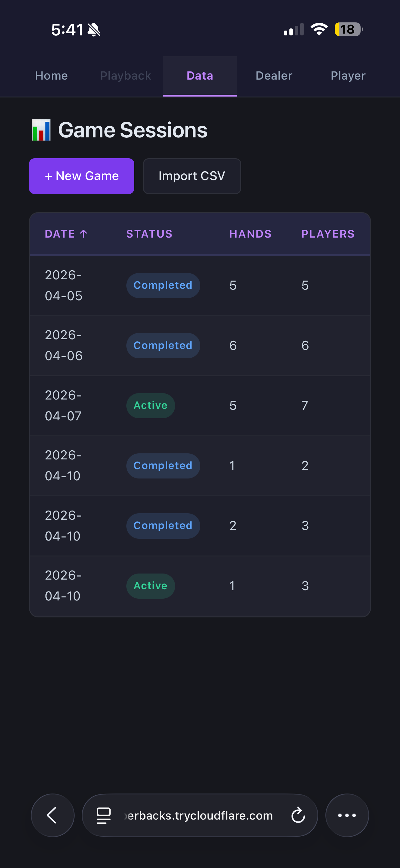Create a session with the New Game button

click(x=81, y=176)
